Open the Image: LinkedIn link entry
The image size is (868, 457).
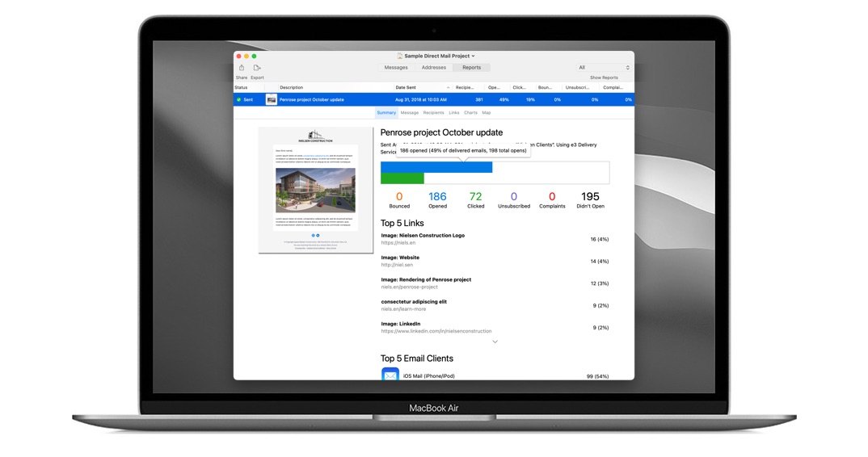(495, 328)
